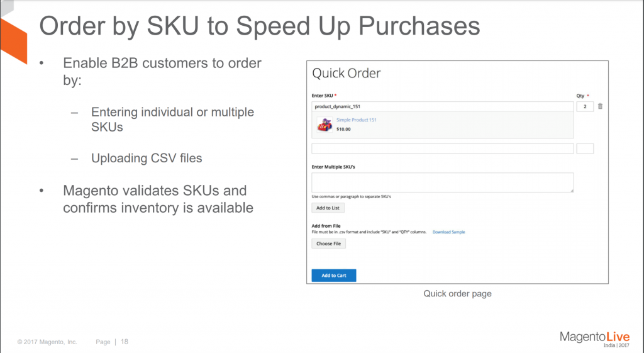644x353 pixels.
Task: Open the Download Sample link
Action: pyautogui.click(x=448, y=232)
